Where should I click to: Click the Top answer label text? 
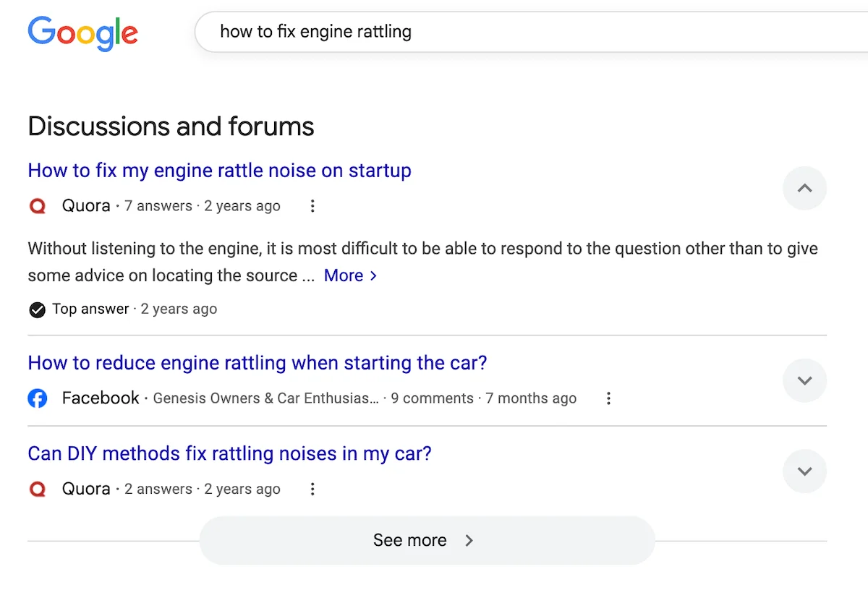coord(90,309)
